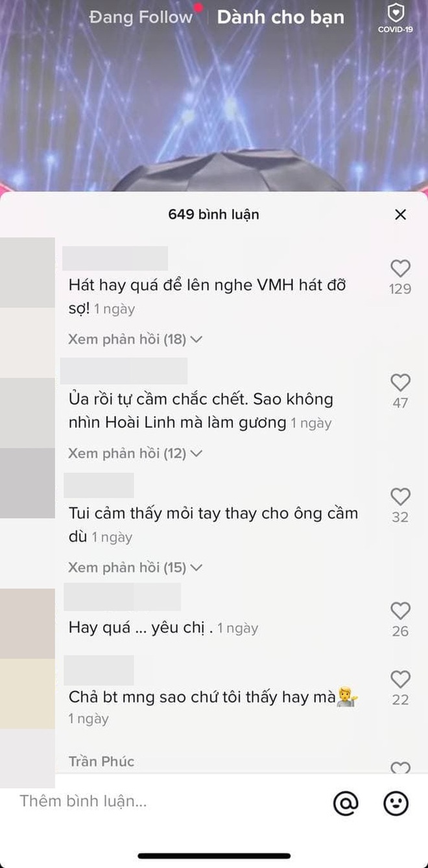The image size is (428, 868).
Task: Switch to Đang Follow tab
Action: tap(141, 17)
